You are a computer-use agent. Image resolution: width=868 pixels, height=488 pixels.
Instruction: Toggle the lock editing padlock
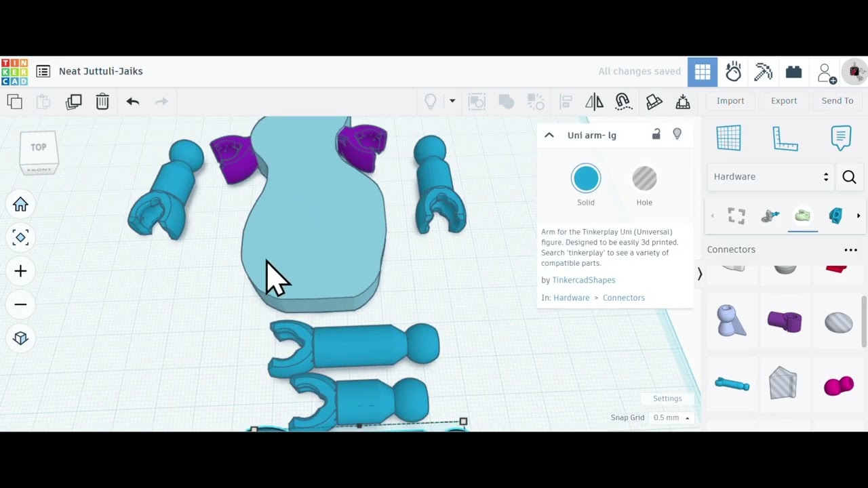coord(656,134)
